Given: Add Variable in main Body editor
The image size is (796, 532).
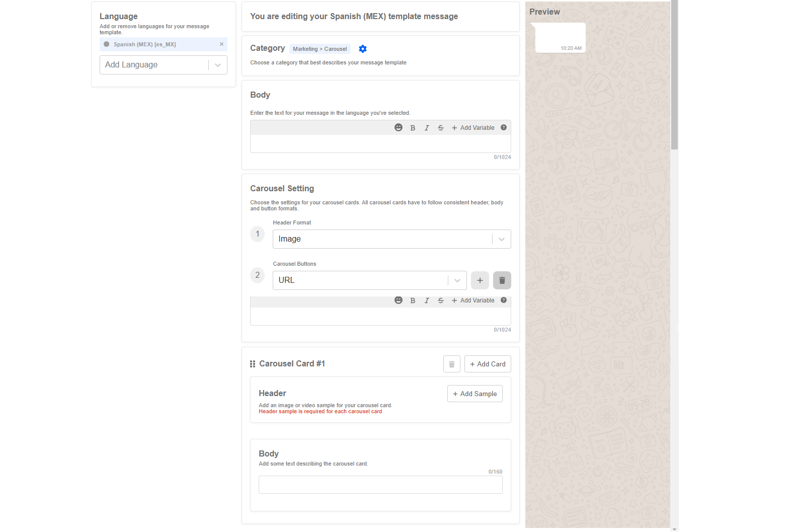Looking at the screenshot, I should pyautogui.click(x=473, y=128).
